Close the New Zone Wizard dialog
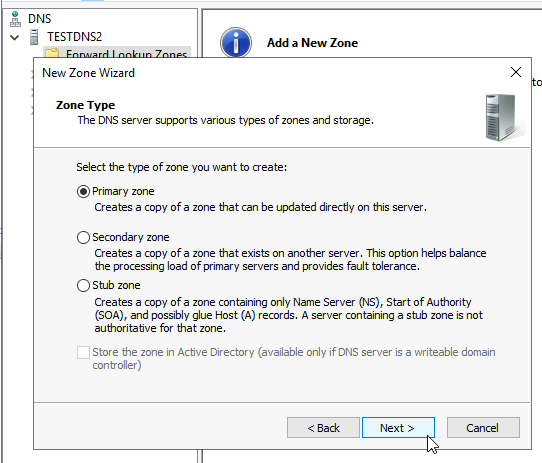 pos(516,72)
